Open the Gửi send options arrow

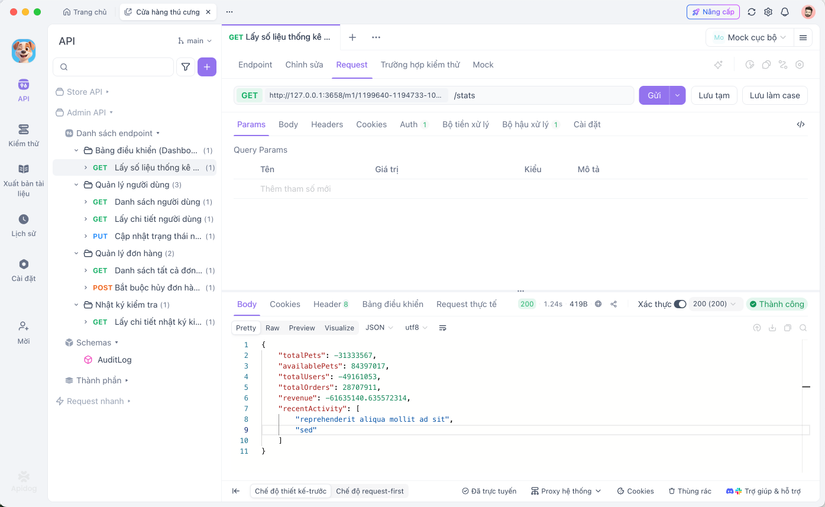677,95
